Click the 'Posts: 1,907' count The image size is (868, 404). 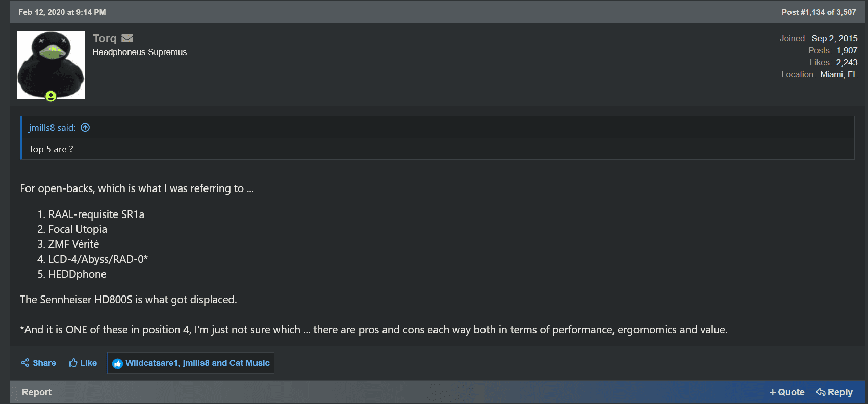click(x=833, y=50)
